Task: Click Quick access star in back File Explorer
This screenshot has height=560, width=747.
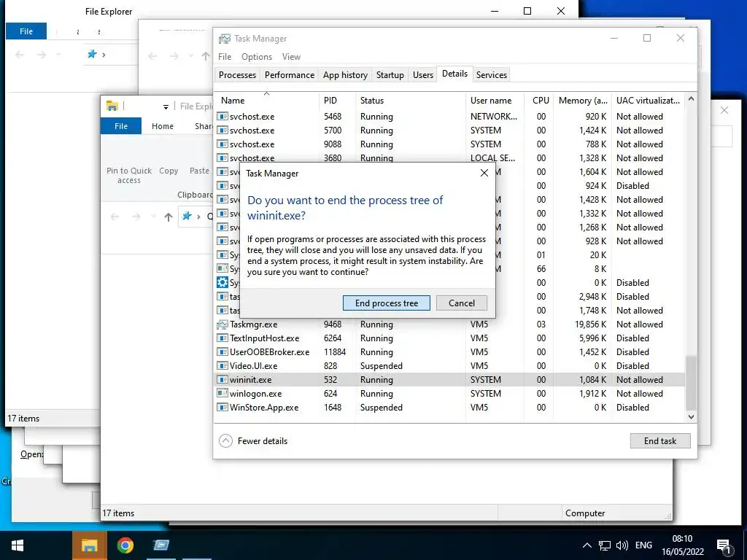Action: tap(92, 54)
